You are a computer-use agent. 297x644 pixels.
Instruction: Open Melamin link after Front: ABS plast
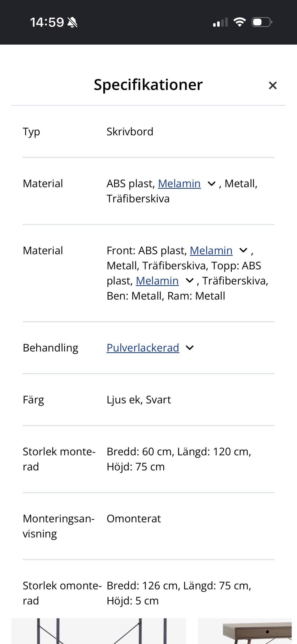coord(211,250)
